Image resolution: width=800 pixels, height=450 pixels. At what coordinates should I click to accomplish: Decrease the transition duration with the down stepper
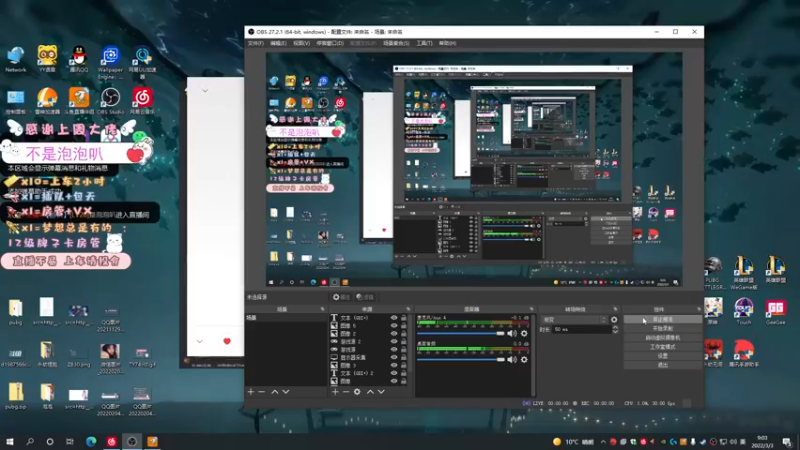(615, 332)
